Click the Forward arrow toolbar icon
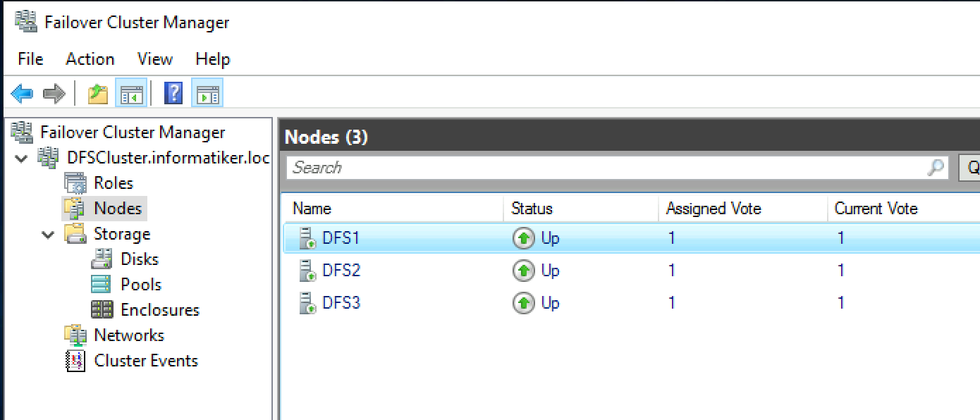 coord(54,93)
